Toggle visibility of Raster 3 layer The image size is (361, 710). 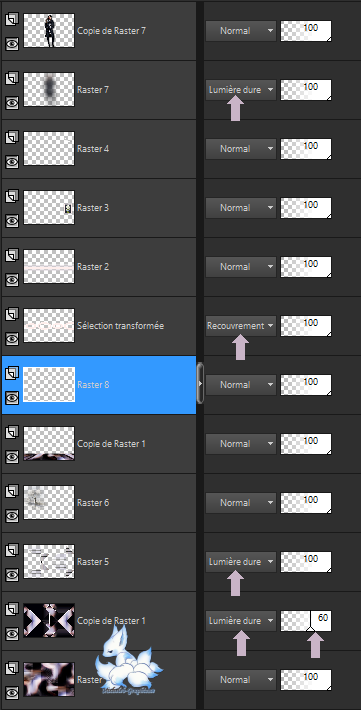point(12,221)
